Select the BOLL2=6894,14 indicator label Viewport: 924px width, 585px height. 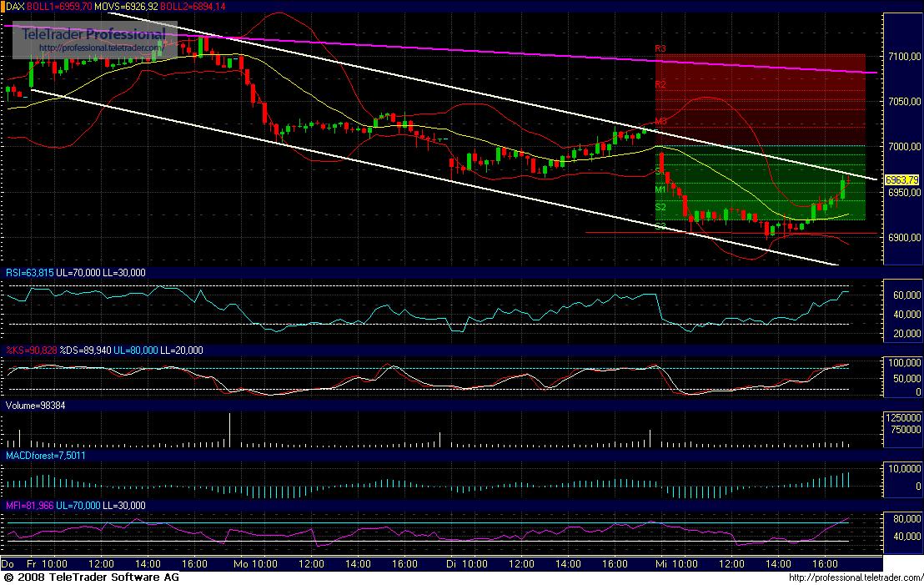tap(193, 7)
